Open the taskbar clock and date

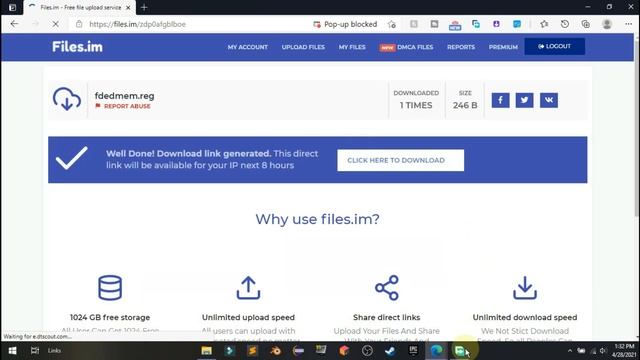(624, 351)
